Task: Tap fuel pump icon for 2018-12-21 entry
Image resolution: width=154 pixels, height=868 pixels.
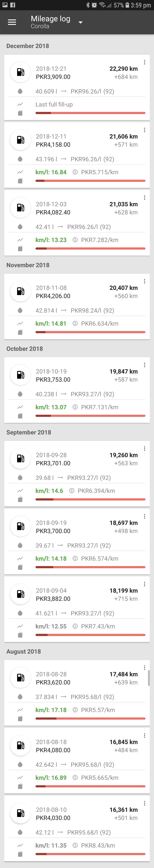Action: pos(21,72)
